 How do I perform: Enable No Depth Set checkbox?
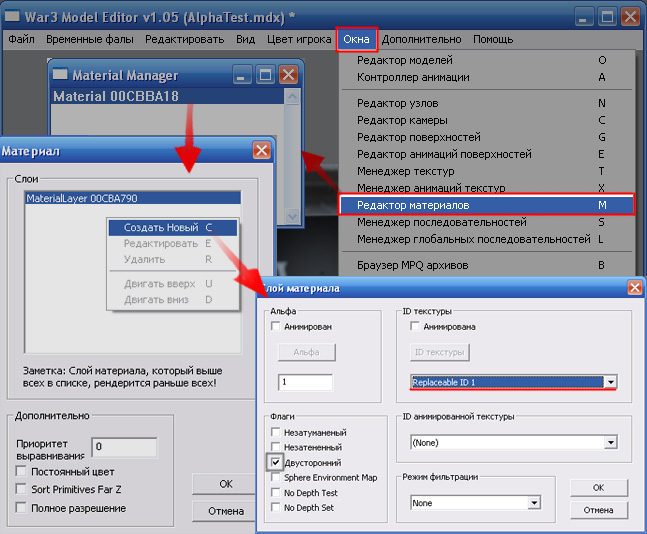pyautogui.click(x=275, y=507)
